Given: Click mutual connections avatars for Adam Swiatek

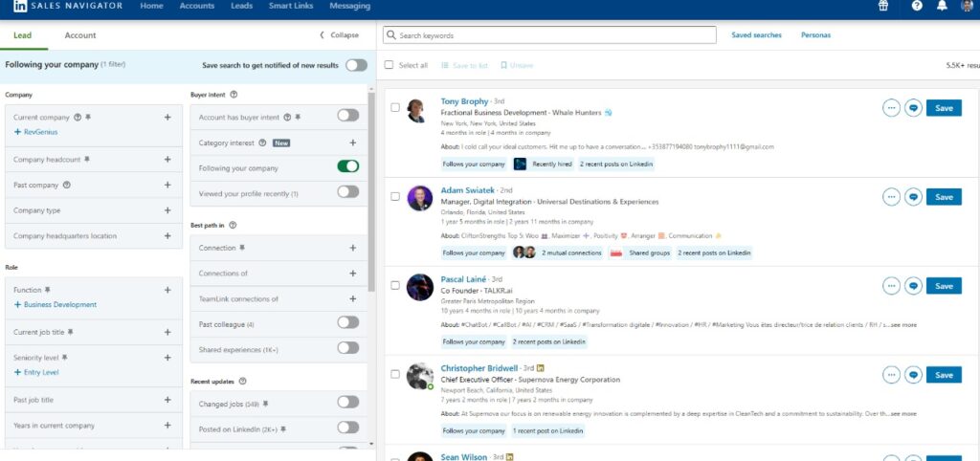Looking at the screenshot, I should [524, 253].
